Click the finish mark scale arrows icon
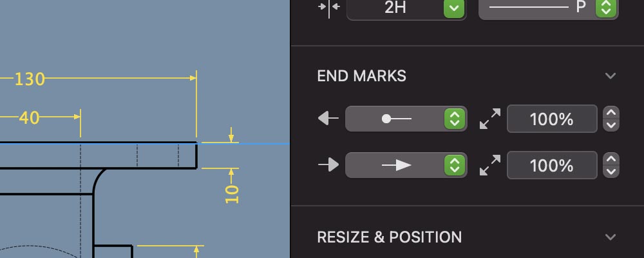644x258 pixels. coord(491,165)
